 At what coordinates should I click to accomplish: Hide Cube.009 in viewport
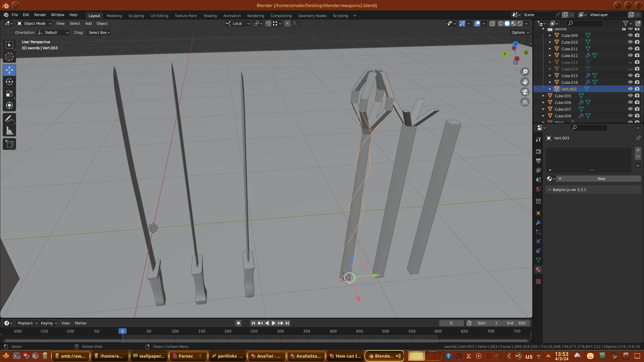pos(630,35)
